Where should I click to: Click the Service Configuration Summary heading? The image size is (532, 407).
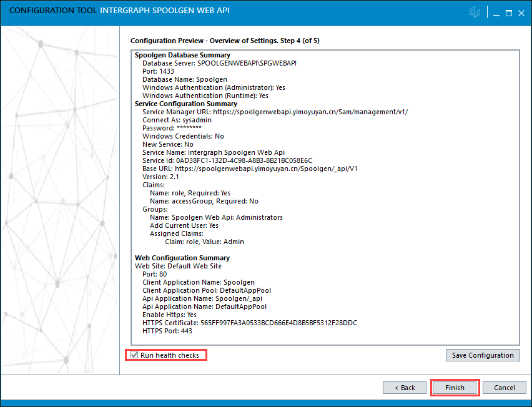tap(185, 104)
